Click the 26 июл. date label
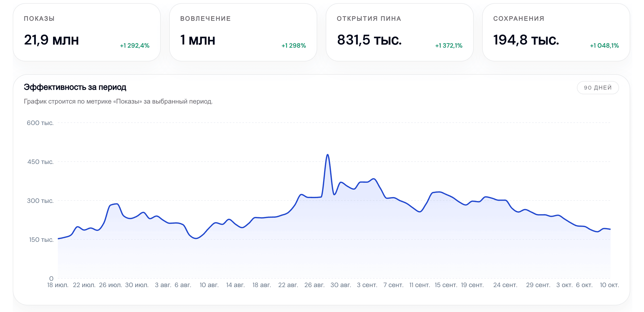The width and height of the screenshot is (644, 312). pos(110,285)
